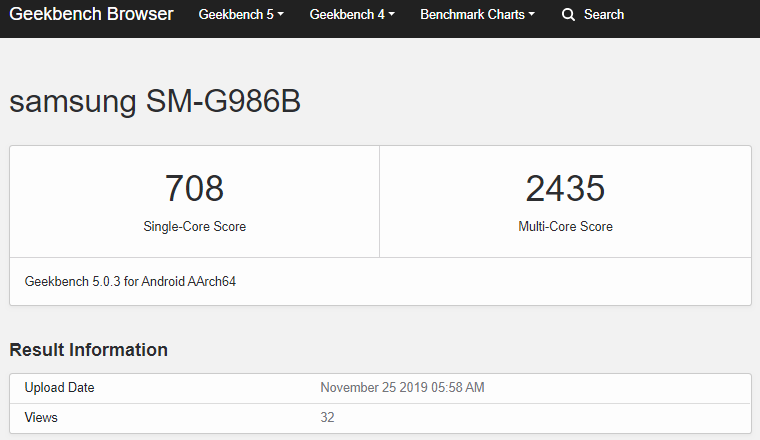Open the Geekbench Browser home link
This screenshot has width=760, height=440.
click(91, 14)
